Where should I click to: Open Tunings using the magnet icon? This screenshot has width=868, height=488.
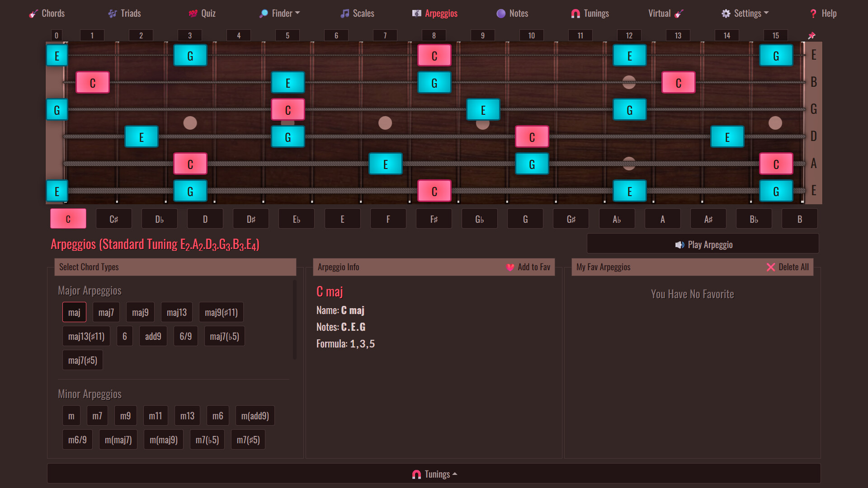(575, 13)
